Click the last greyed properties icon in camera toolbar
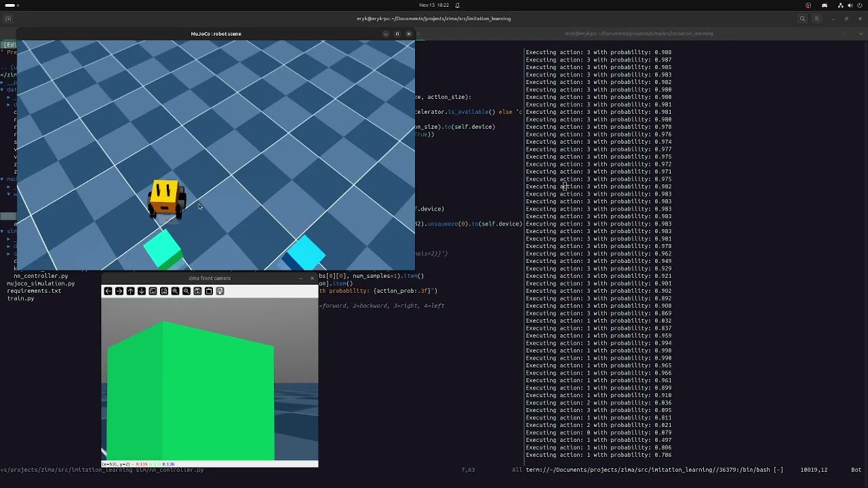The image size is (868, 488). pos(220,291)
